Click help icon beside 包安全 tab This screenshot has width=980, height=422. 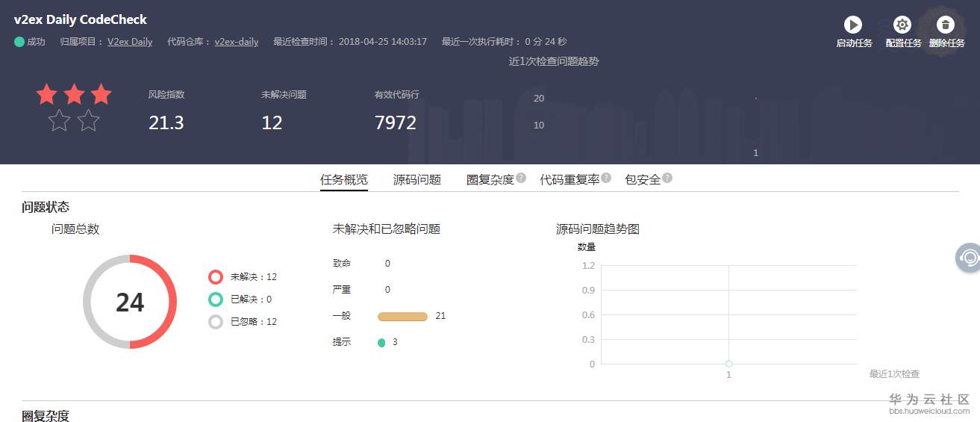point(667,178)
